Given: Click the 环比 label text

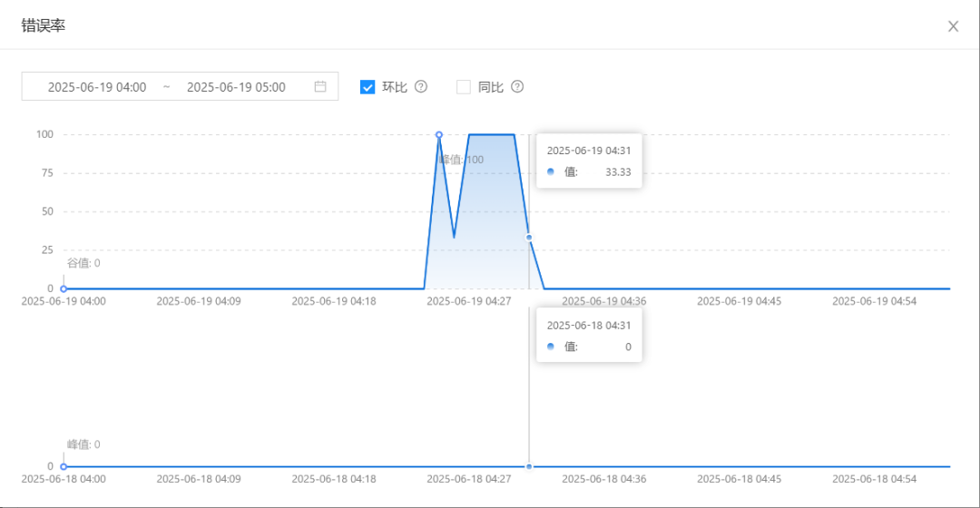Looking at the screenshot, I should coord(395,87).
